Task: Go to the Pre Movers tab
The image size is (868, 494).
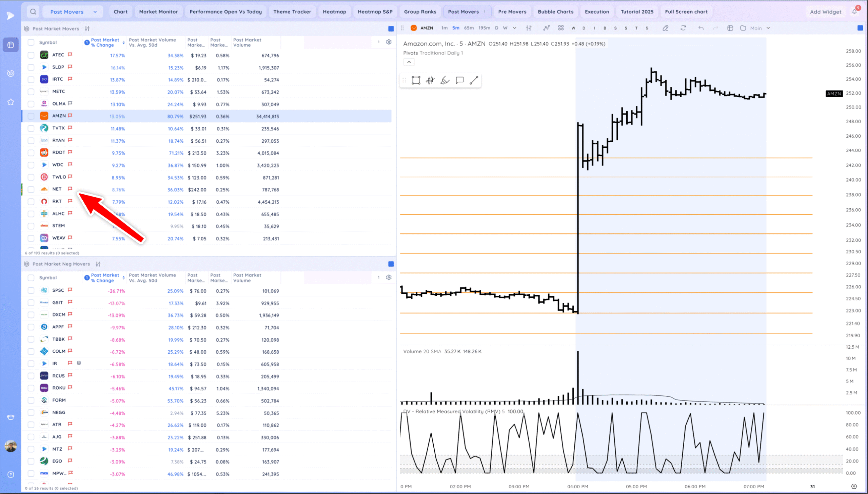Action: coord(512,12)
